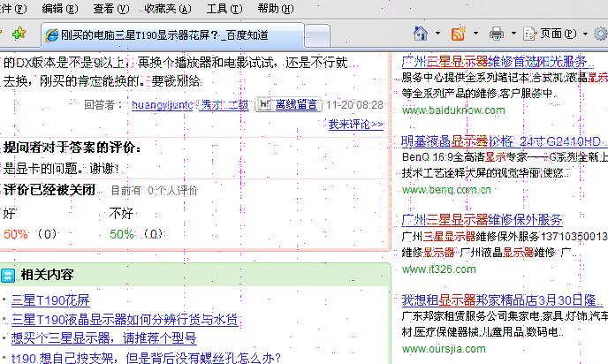Open 想买个三星显示器,请推荐个型号 link

(104, 338)
